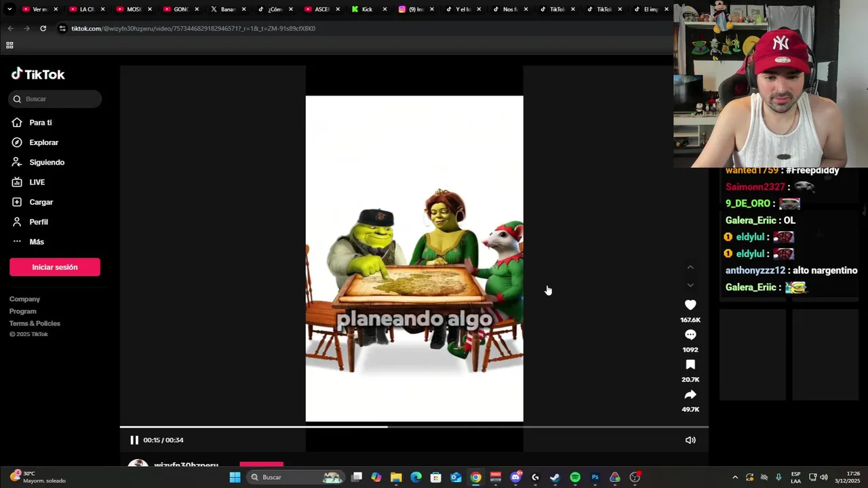Switch to the 'LA CI' YouTube tab
Screen dimensions: 868x488
[x=83, y=9]
